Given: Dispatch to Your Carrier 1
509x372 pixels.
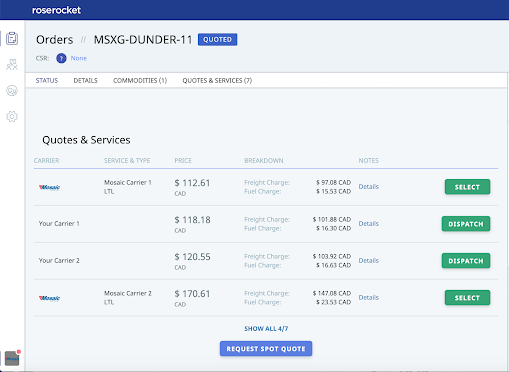Looking at the screenshot, I should pyautogui.click(x=466, y=224).
